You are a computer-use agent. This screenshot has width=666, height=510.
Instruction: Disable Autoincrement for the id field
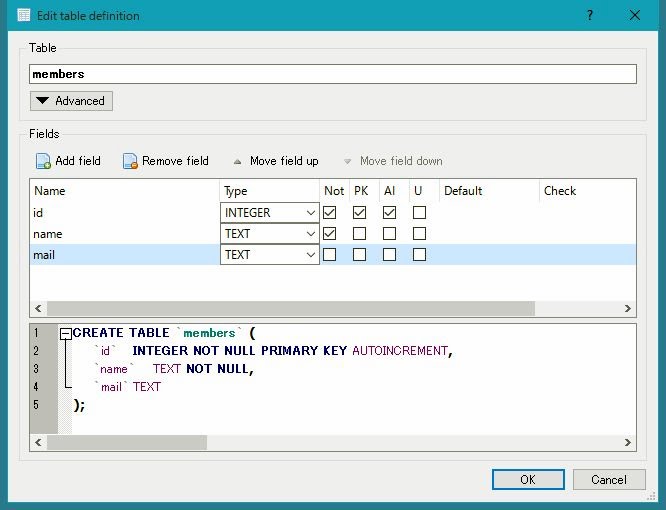[389, 213]
